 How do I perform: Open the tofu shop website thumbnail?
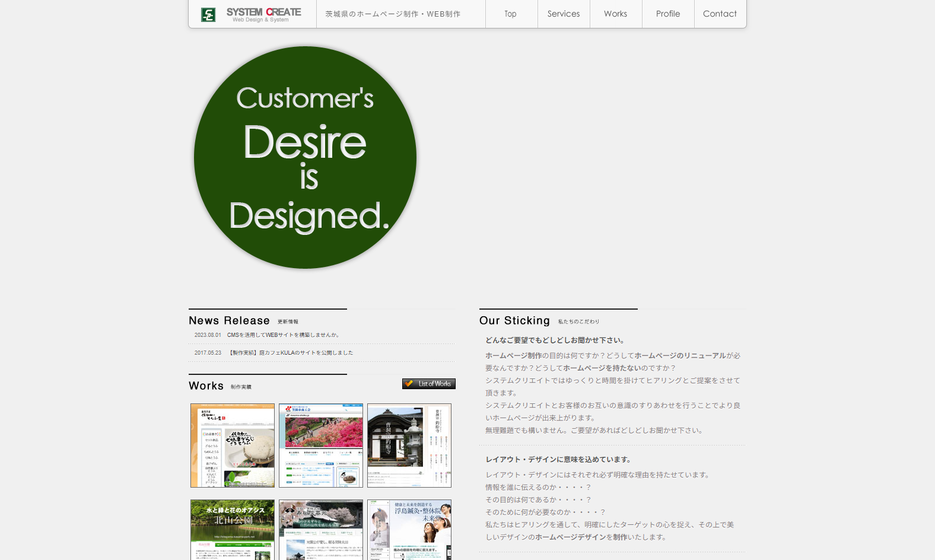click(233, 446)
